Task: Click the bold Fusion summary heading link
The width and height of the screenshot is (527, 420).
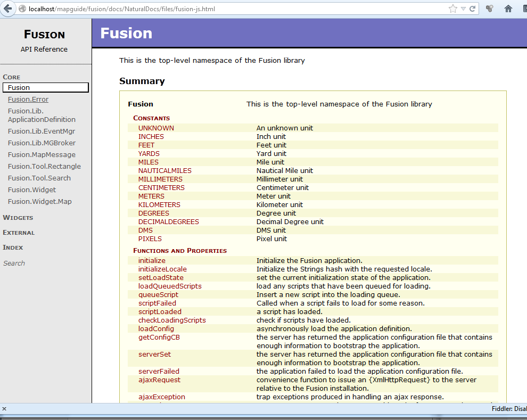Action: 141,104
